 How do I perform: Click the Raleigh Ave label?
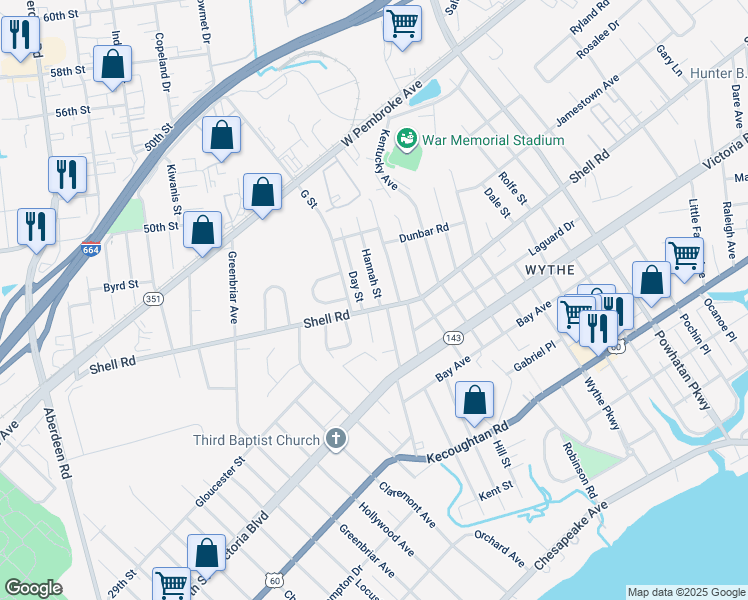728,230
